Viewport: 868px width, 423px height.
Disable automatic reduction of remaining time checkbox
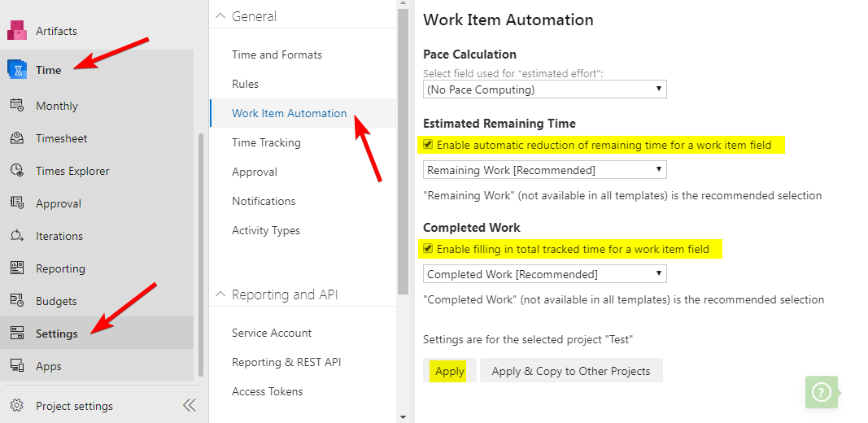pos(428,146)
